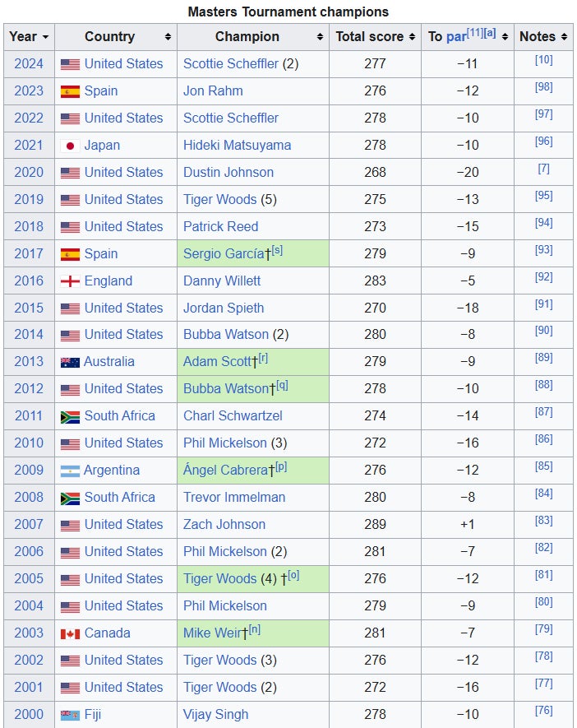Open reference [98] in Jon Rahm row
Image resolution: width=577 pixels, height=728 pixels.
coord(543,87)
